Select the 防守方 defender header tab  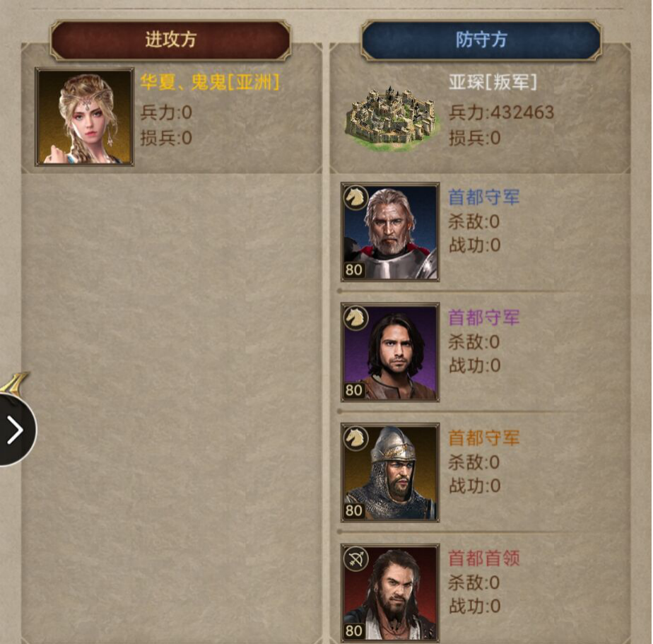pos(481,40)
